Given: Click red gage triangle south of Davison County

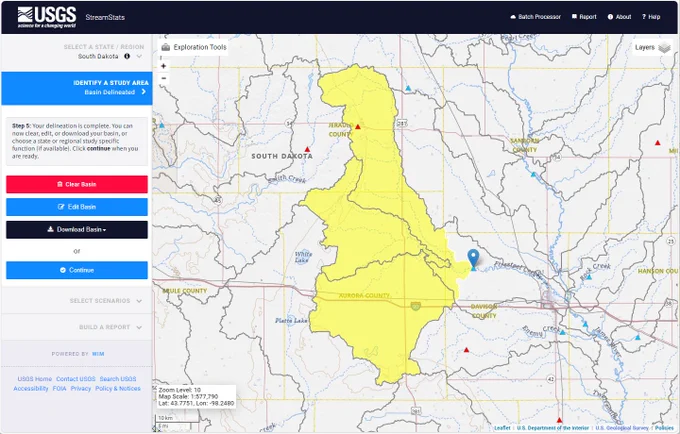Looking at the screenshot, I should tap(466, 349).
